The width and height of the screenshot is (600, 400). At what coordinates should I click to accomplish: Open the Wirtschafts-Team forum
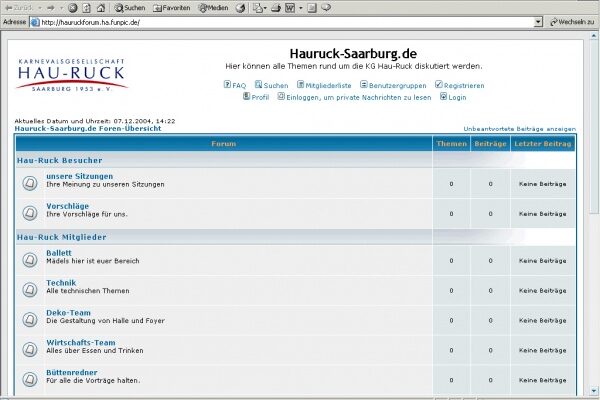pos(81,343)
